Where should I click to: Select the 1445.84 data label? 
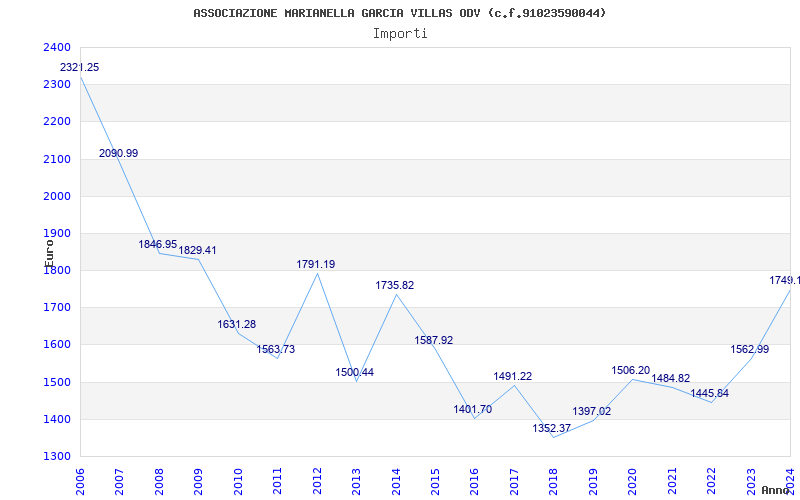click(x=710, y=393)
